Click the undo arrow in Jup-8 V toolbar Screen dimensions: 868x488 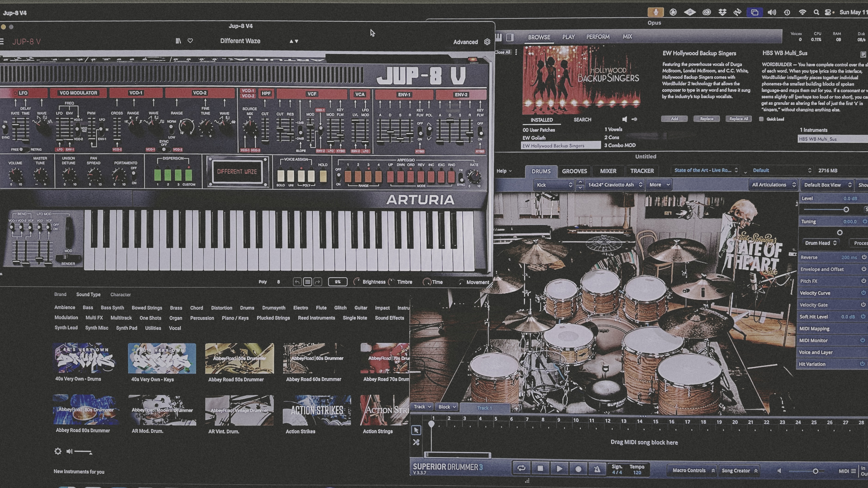(297, 282)
